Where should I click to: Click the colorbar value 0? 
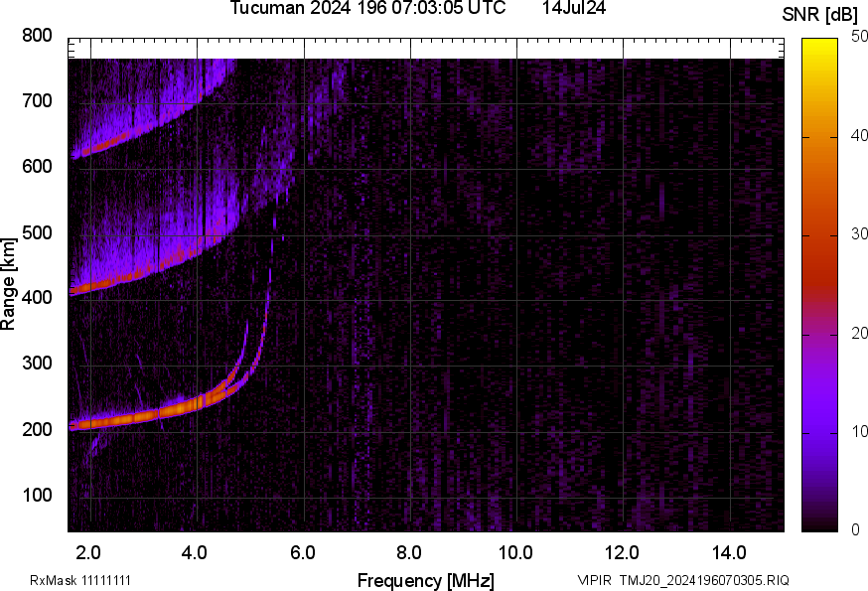coord(855,530)
